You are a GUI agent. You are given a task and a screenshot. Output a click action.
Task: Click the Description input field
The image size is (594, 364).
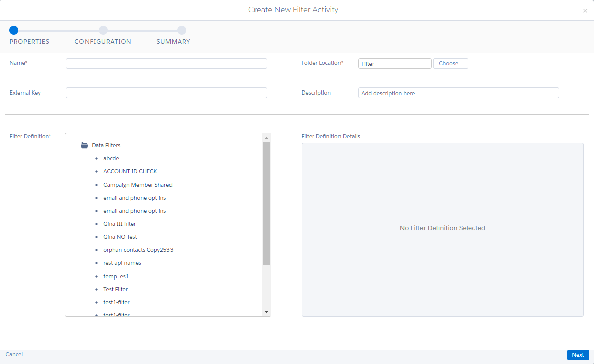tap(458, 93)
